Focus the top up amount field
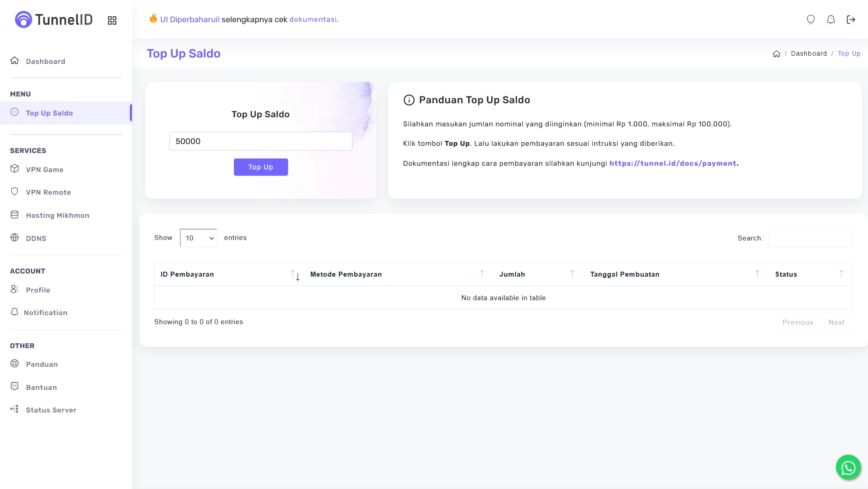 261,141
